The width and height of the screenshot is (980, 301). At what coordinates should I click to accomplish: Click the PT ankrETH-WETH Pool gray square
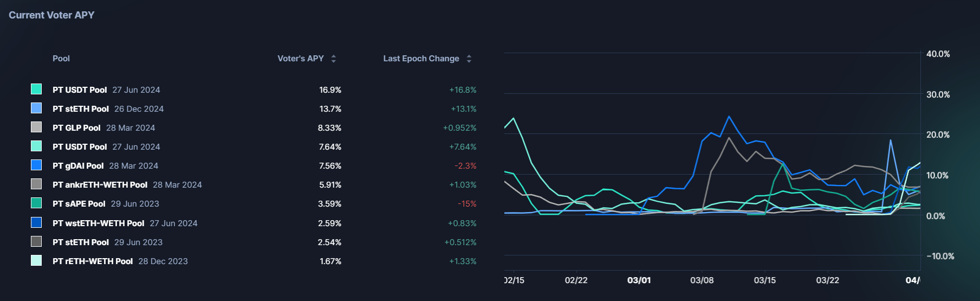click(x=36, y=184)
